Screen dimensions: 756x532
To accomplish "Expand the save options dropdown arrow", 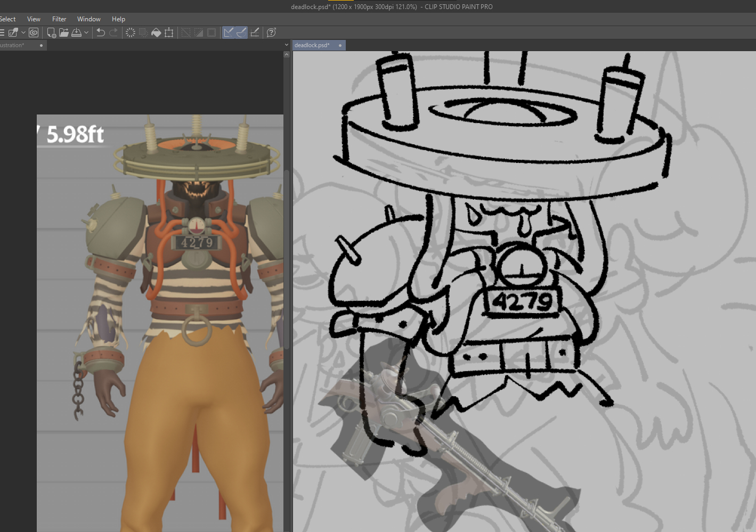I will tap(86, 32).
